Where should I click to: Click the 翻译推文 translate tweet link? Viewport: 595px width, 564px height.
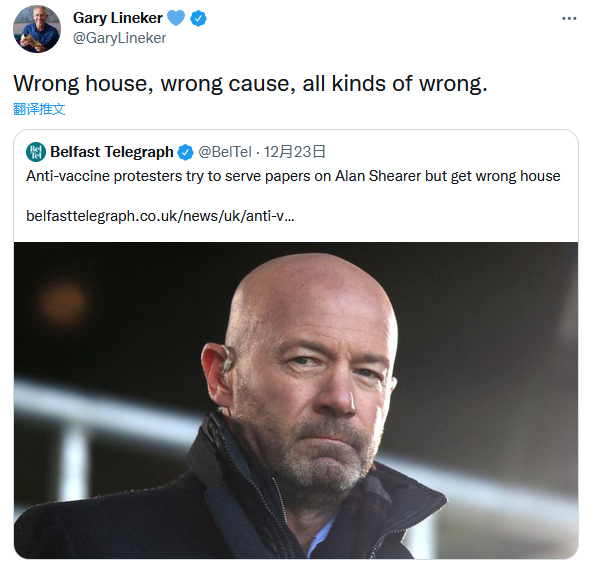pyautogui.click(x=39, y=109)
